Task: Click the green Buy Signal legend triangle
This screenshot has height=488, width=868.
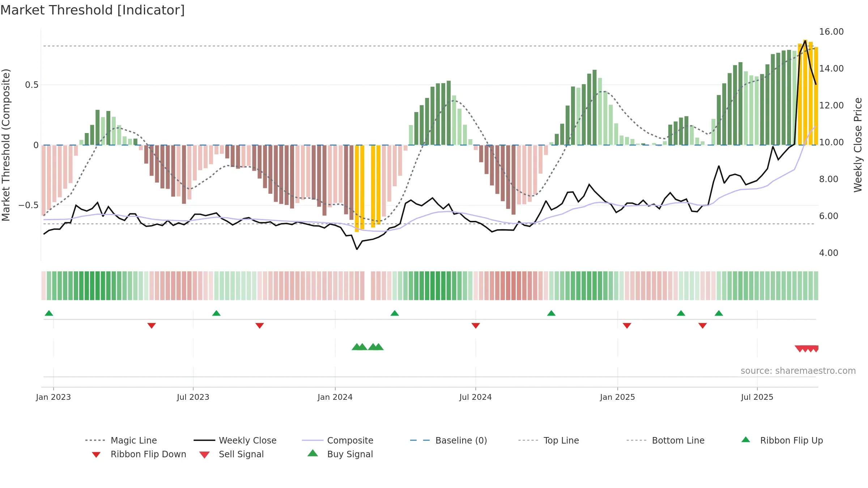Action: [313, 453]
